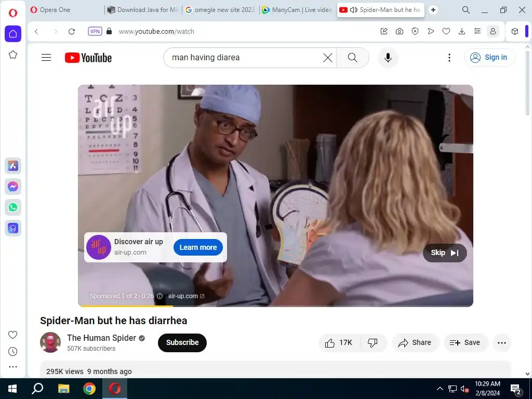Reload the YouTube page
Image resolution: width=532 pixels, height=399 pixels.
(x=72, y=32)
